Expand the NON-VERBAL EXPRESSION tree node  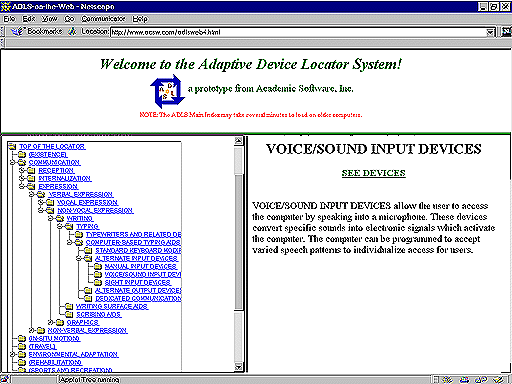31,330
